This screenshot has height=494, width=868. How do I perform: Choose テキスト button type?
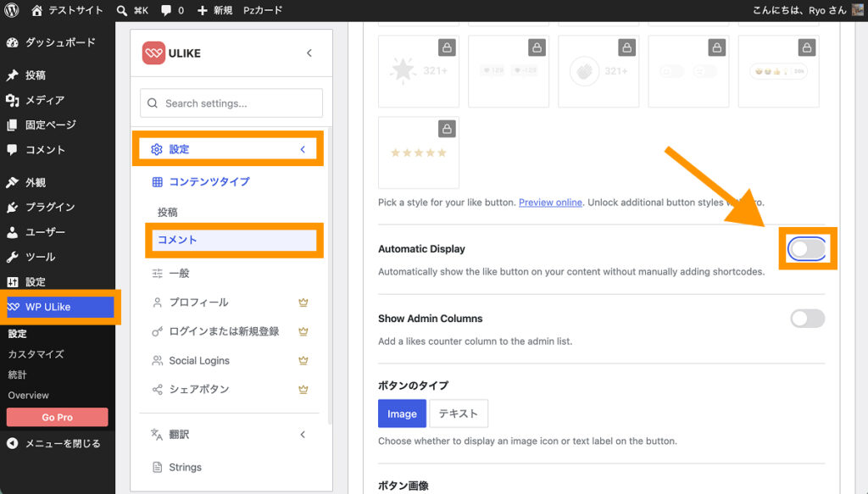pos(459,414)
